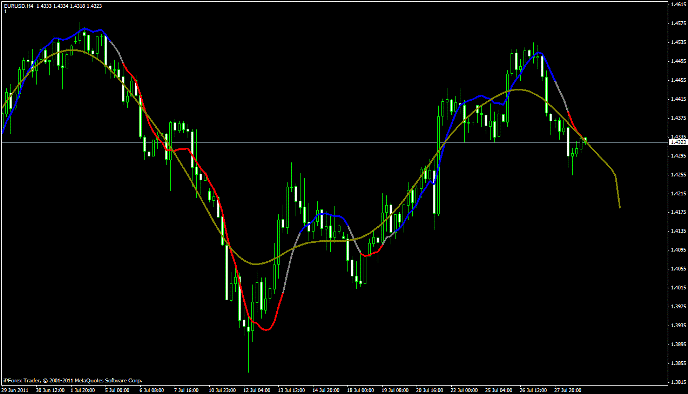Select the gray line segment rising from bottom

(x=291, y=261)
